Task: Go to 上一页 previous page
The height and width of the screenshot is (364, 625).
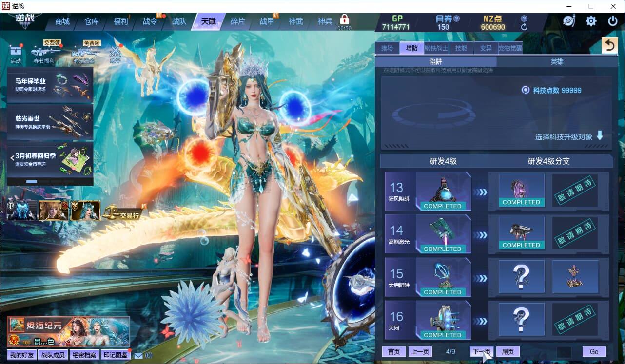Action: point(420,352)
